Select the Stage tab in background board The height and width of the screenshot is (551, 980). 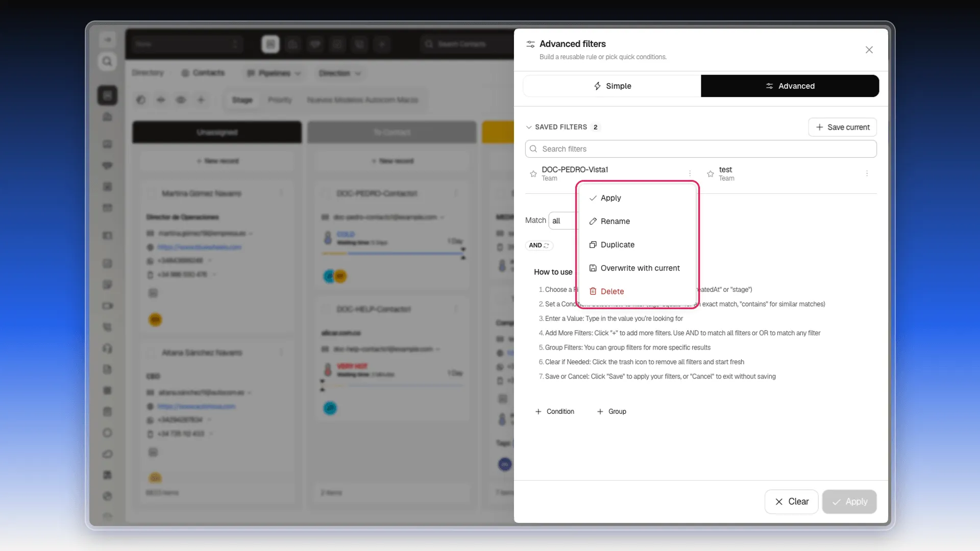click(x=242, y=100)
